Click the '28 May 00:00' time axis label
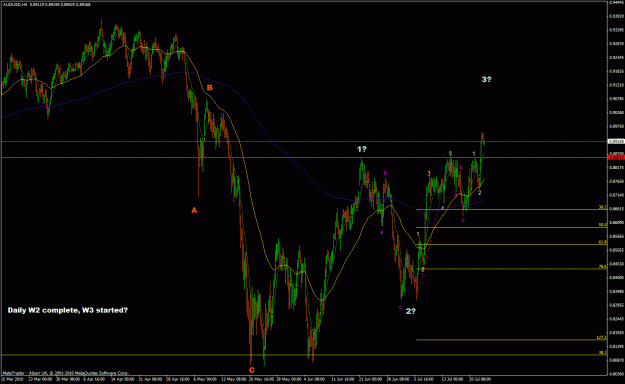625x384 pixels. point(289,379)
